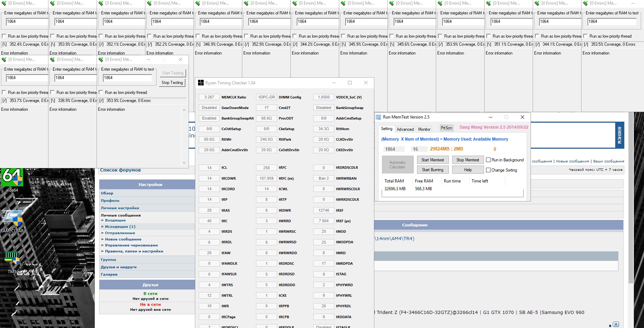Check low priority in the 352.4% coverage window
The image size is (644, 328).
pos(4,36)
